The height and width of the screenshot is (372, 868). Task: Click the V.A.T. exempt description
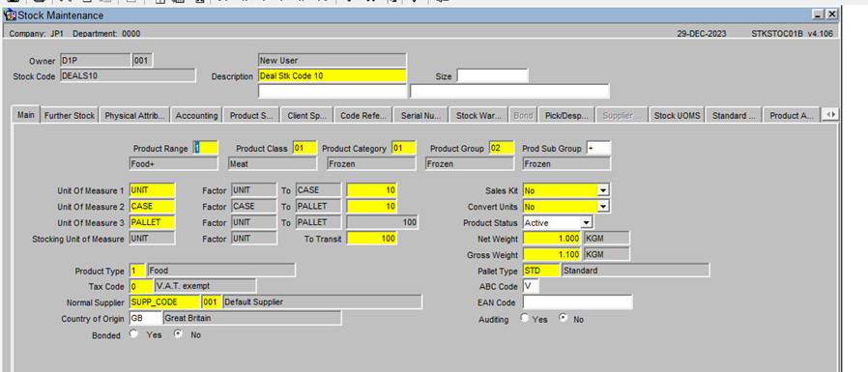(205, 286)
